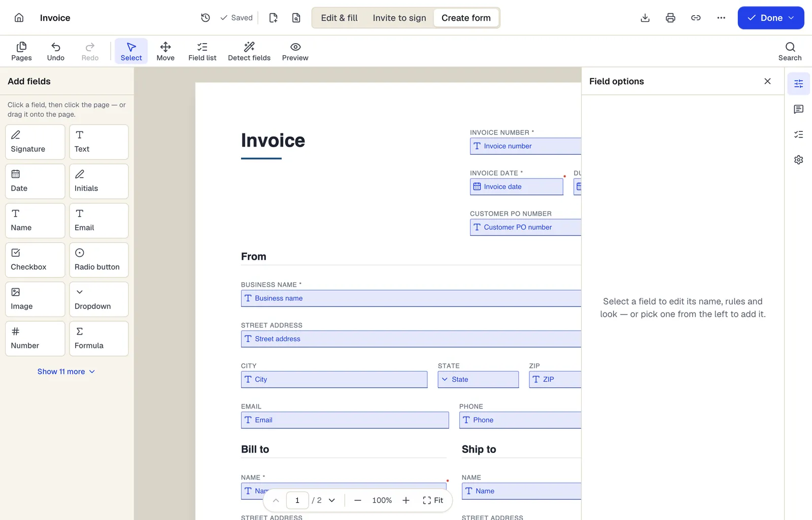Select the Business name field
The image size is (812, 520).
[411, 298]
